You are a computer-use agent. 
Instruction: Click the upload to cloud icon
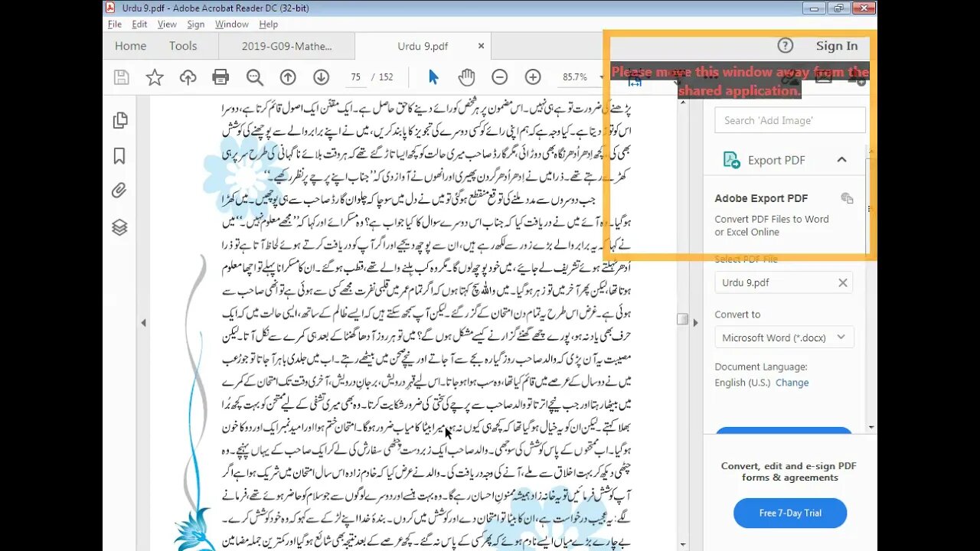[188, 77]
